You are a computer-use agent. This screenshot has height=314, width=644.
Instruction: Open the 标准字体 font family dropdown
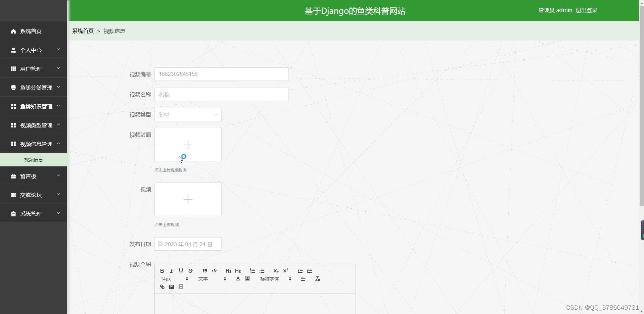point(275,279)
